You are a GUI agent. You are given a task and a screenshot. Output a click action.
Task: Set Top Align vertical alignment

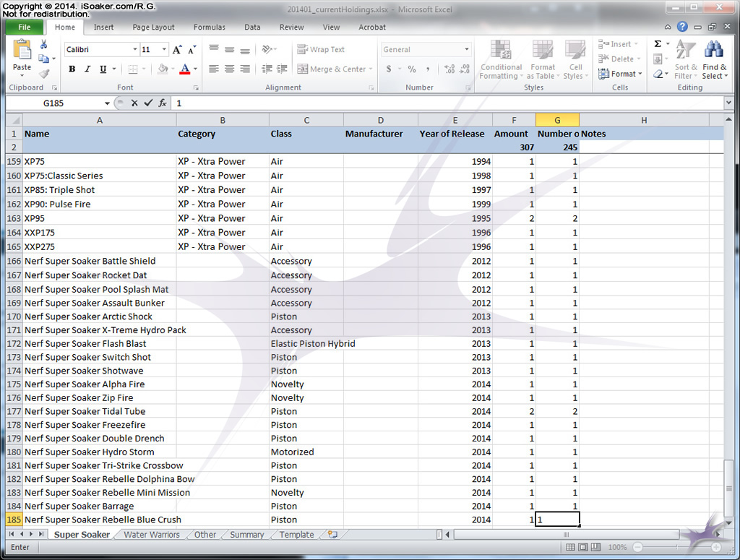coord(214,49)
